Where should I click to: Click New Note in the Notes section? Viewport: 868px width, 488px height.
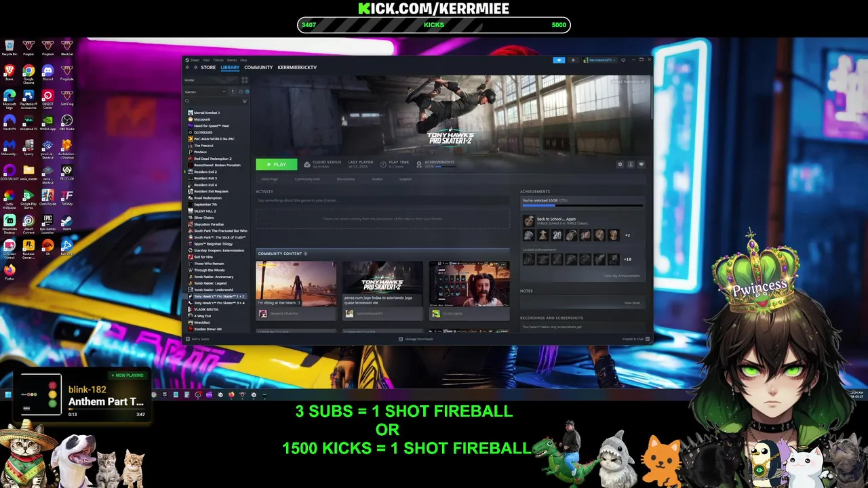coord(632,303)
